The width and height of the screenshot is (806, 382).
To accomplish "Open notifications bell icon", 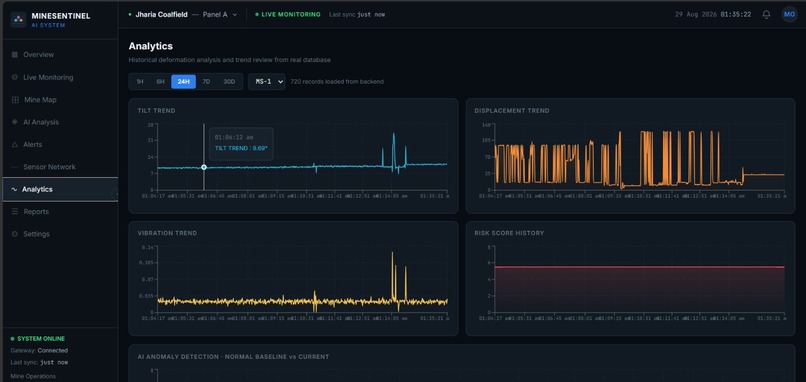I will [x=766, y=14].
